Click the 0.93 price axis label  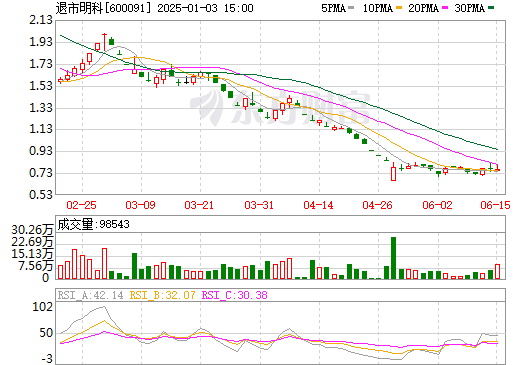41,151
